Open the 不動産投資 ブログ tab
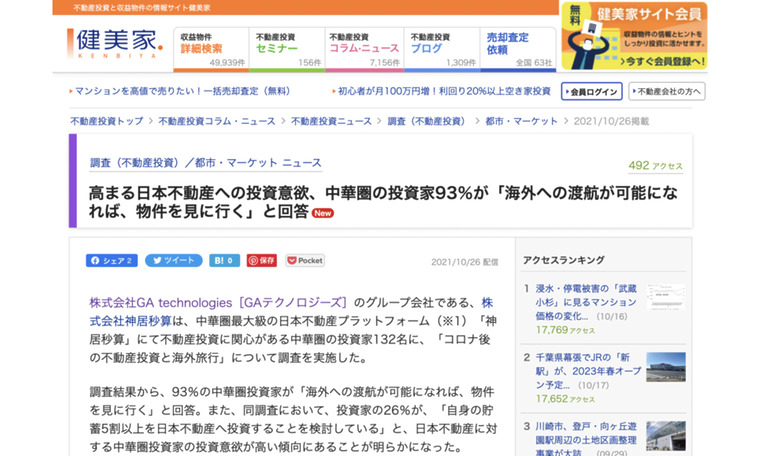Image resolution: width=760 pixels, height=456 pixels. 441,48
